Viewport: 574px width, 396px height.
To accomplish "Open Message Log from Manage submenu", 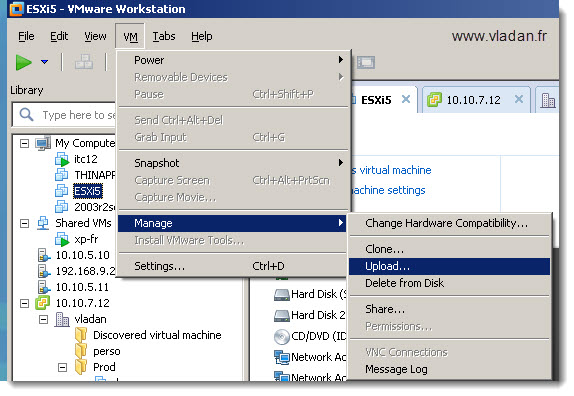I will pos(450,369).
